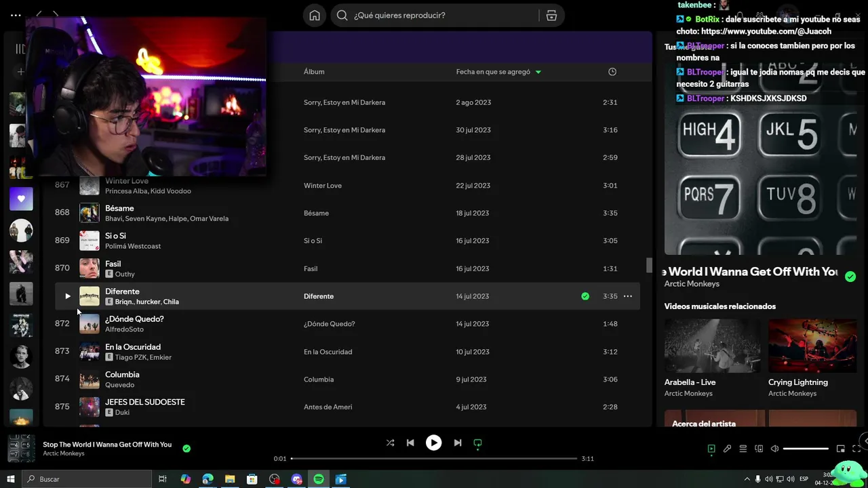868x488 pixels.
Task: Switch to Spotify on the taskbar
Action: click(319, 479)
